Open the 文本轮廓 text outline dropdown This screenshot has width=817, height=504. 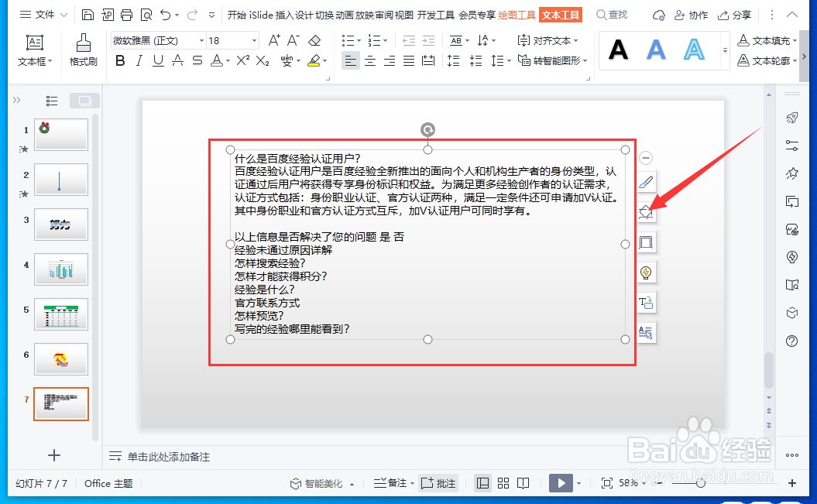click(x=767, y=61)
